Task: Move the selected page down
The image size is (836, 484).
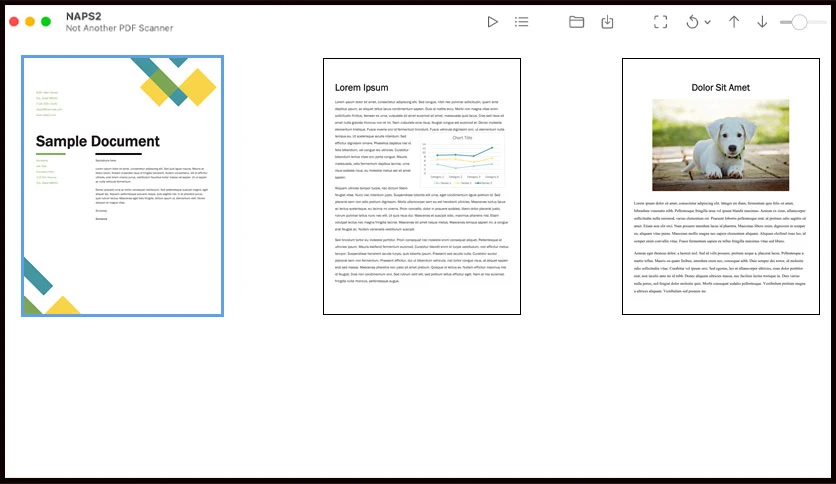Action: pos(762,22)
